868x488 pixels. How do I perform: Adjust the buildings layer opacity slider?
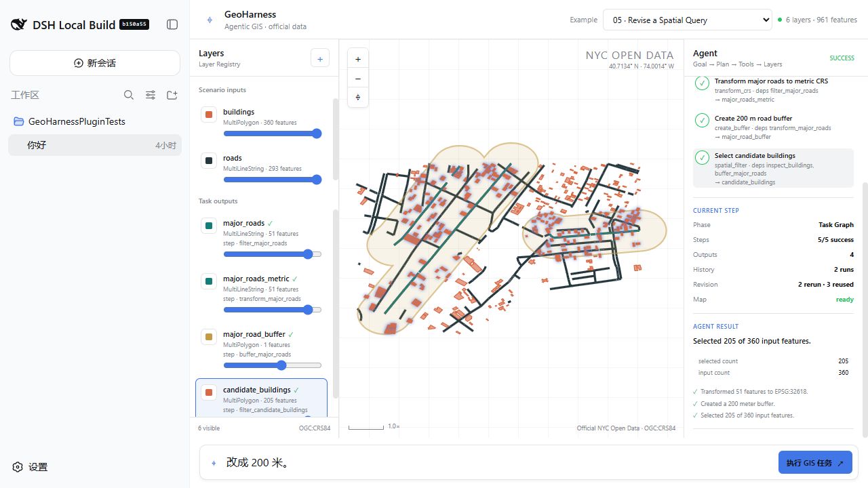point(272,134)
